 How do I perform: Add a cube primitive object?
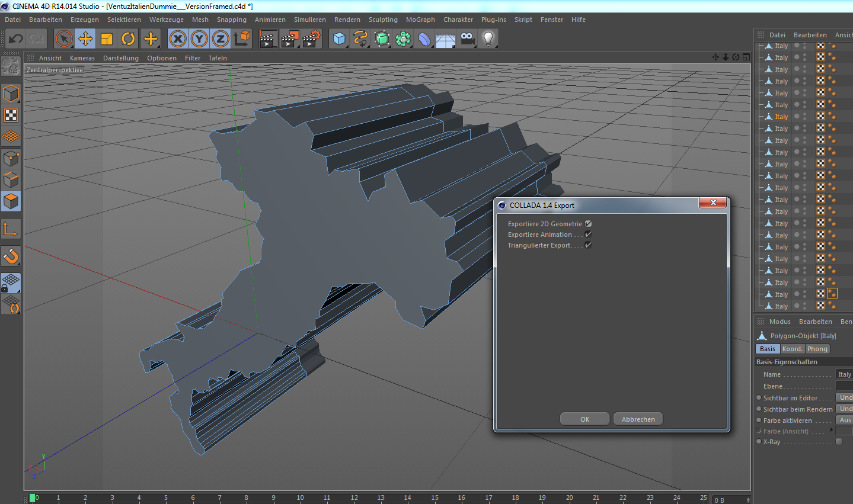(339, 39)
